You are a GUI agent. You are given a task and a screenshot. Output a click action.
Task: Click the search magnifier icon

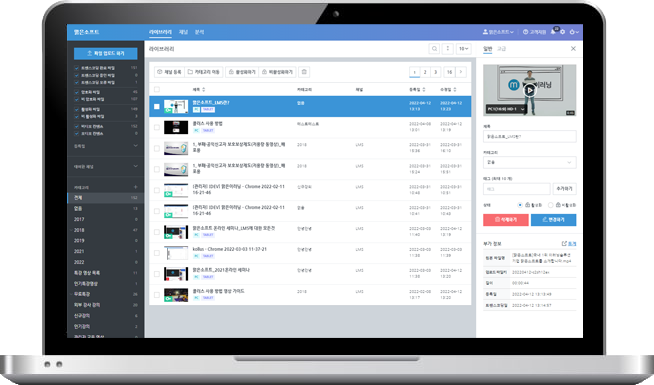click(434, 49)
